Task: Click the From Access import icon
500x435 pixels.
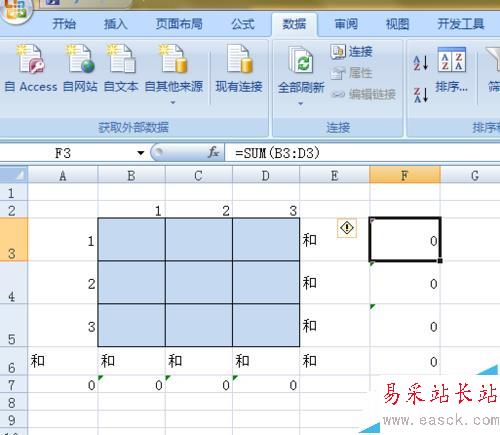Action: click(31, 59)
